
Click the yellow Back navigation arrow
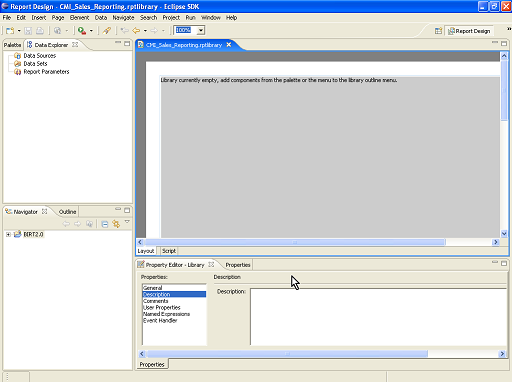(x=136, y=31)
